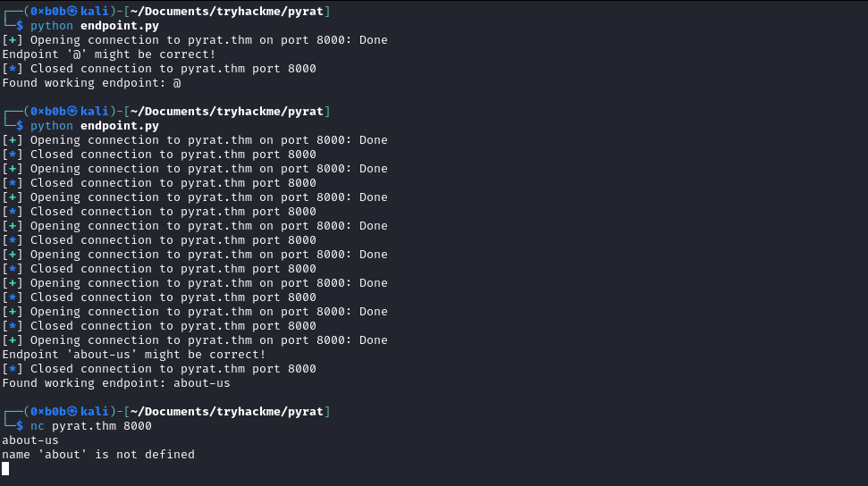
Task: Click "Endpoint 'about-us' might be correct!" line
Action: tap(134, 355)
